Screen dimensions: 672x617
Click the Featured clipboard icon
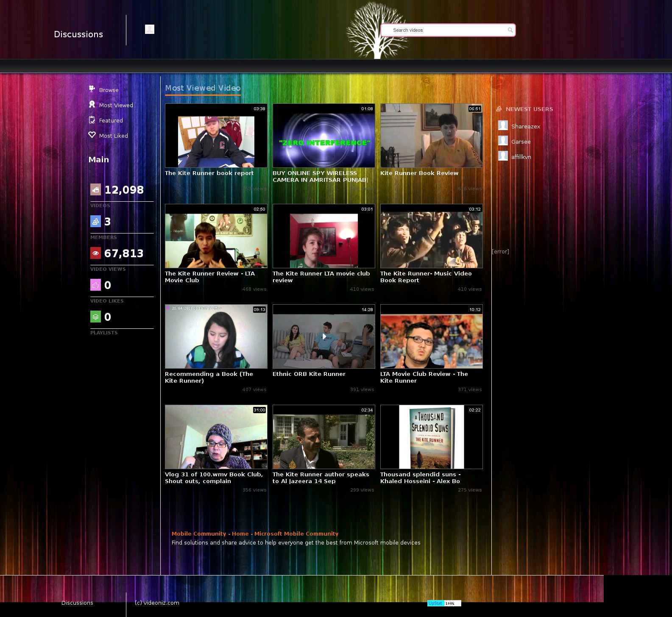click(x=92, y=120)
